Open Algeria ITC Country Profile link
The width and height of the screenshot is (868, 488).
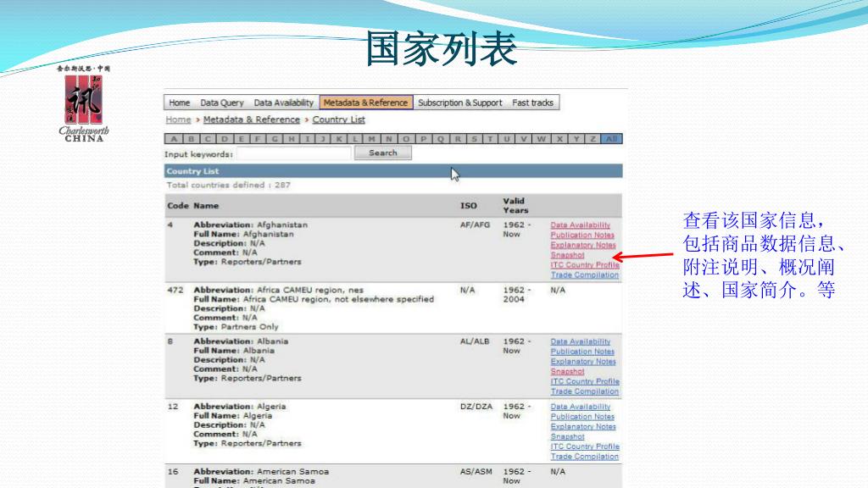point(585,446)
